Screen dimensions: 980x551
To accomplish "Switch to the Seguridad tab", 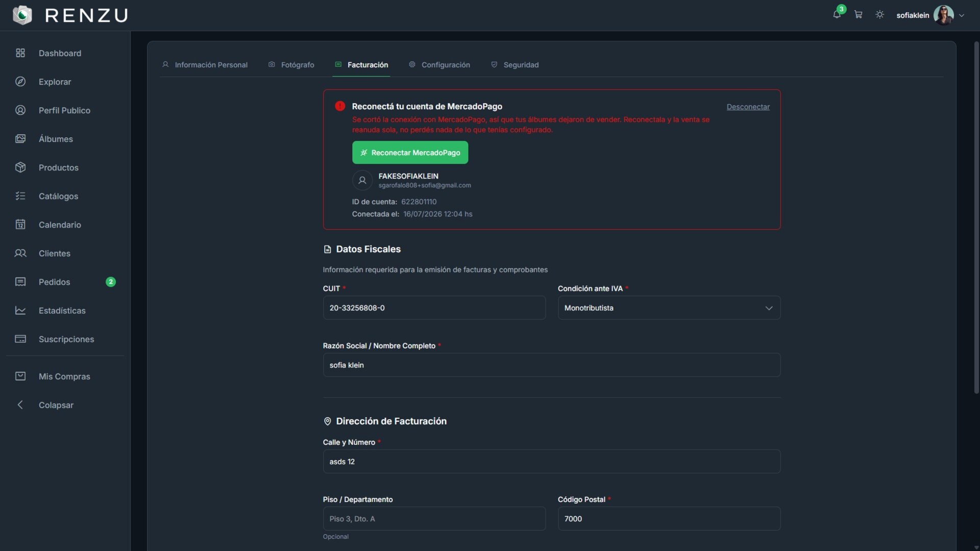I will pos(515,65).
